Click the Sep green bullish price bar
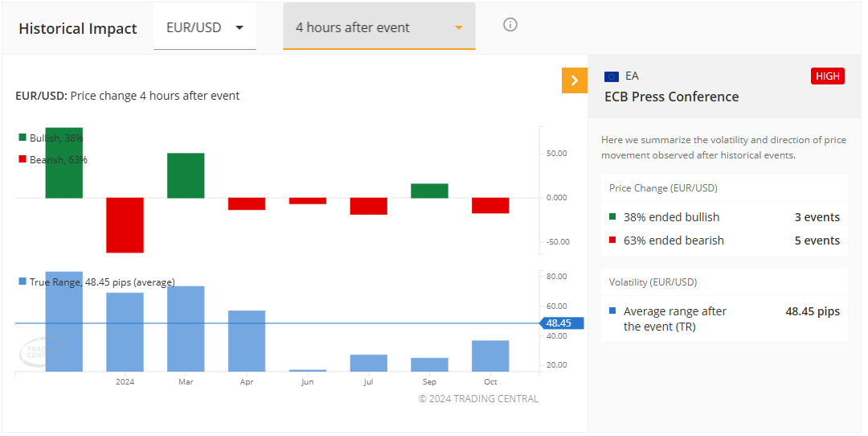Image resolution: width=868 pixels, height=436 pixels. coord(429,191)
